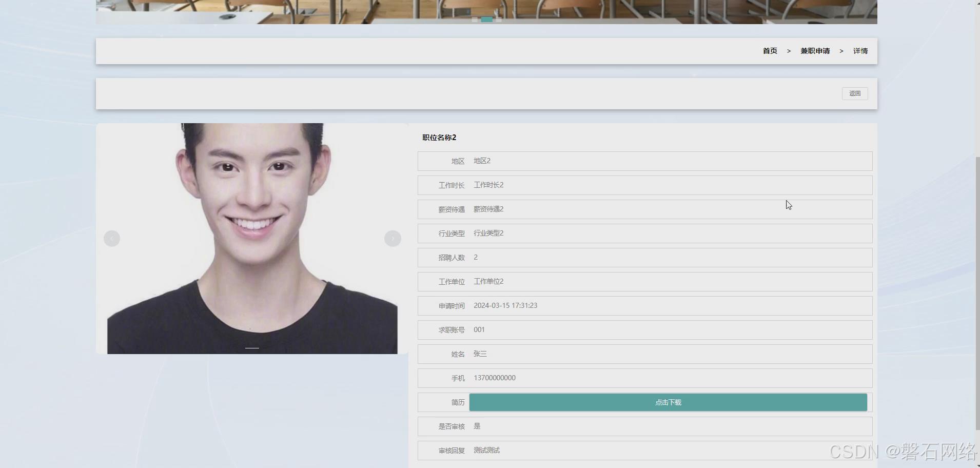Click the image carousel bottom line indicator
980x468 pixels.
coord(252,348)
